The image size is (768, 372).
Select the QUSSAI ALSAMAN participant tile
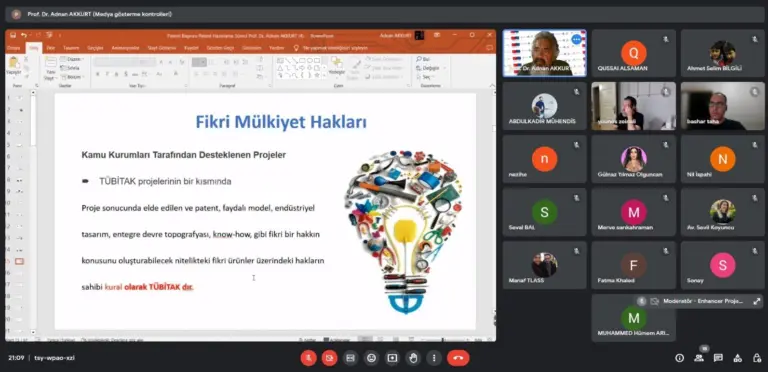tap(633, 53)
